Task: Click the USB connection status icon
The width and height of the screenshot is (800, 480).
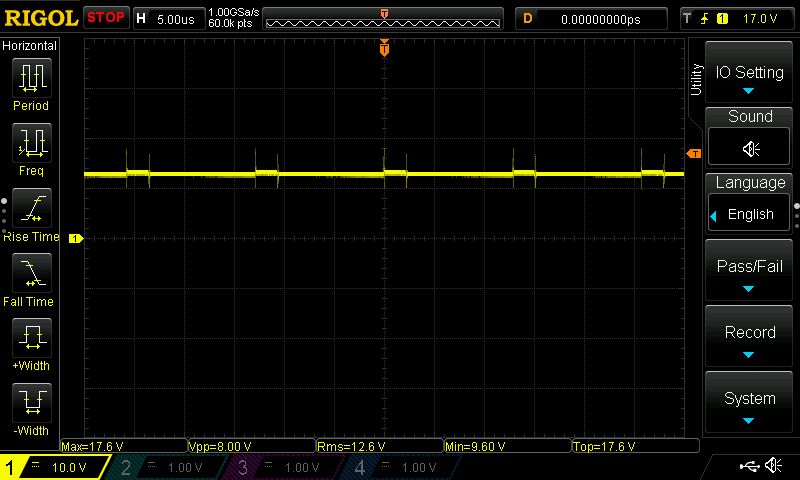Action: pos(749,466)
